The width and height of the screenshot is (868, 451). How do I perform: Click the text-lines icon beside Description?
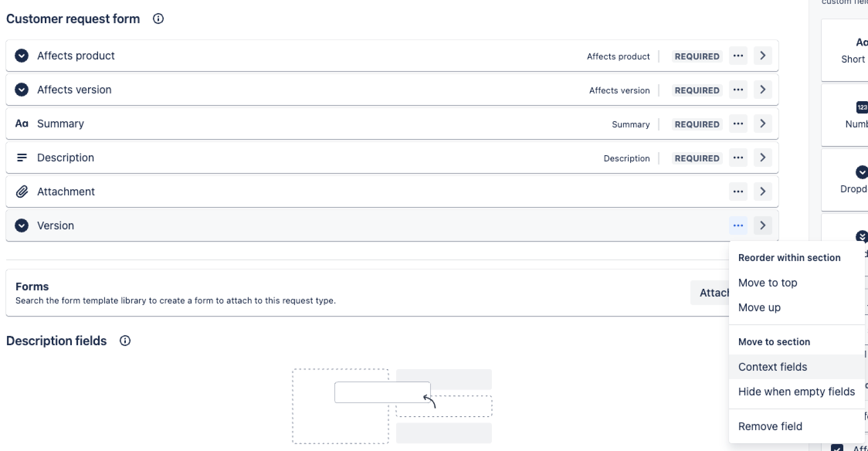22,157
